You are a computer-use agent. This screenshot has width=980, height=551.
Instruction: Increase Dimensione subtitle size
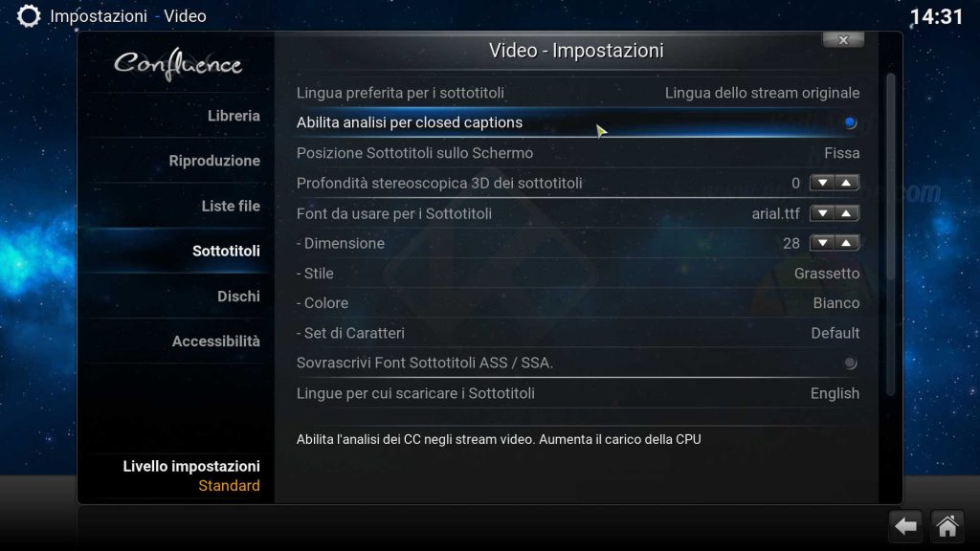click(x=846, y=243)
